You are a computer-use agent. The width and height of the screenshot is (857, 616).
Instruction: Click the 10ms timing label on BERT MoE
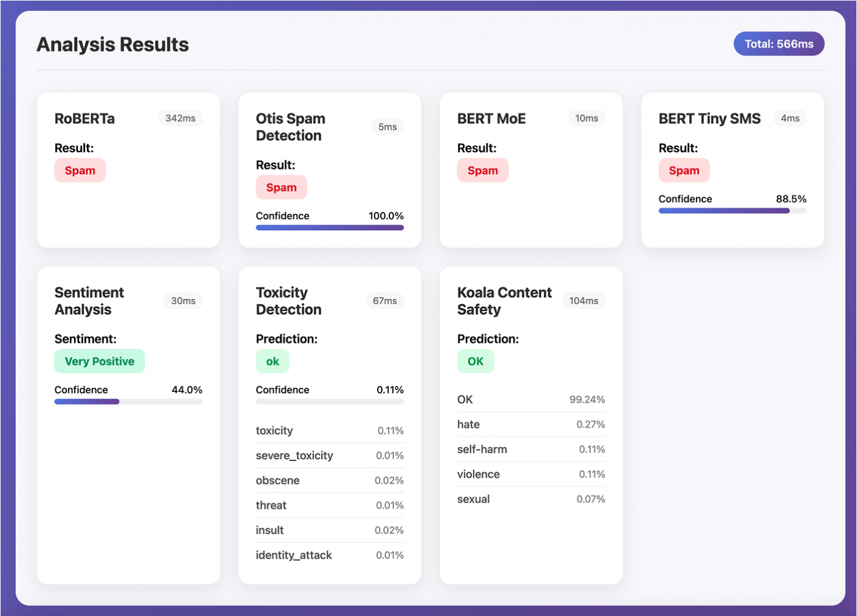coord(586,118)
